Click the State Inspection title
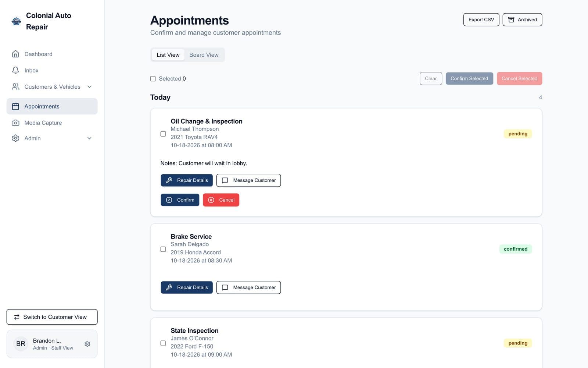This screenshot has width=588, height=368. coord(194,331)
